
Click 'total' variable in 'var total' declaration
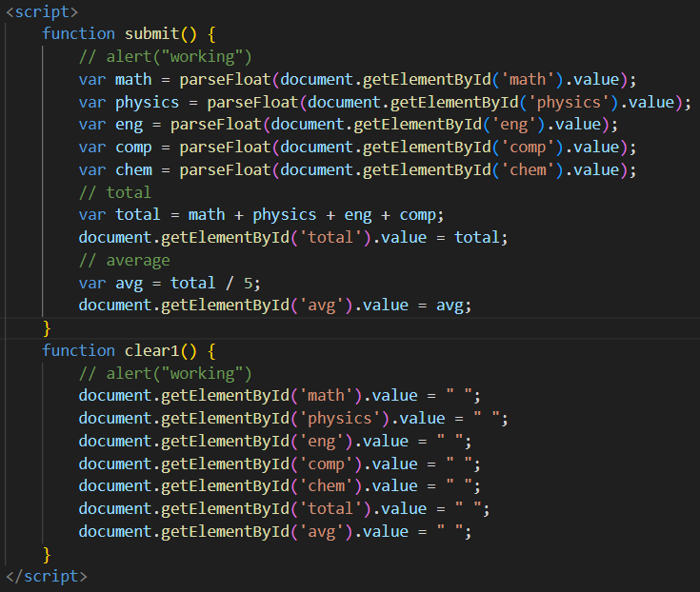[138, 215]
